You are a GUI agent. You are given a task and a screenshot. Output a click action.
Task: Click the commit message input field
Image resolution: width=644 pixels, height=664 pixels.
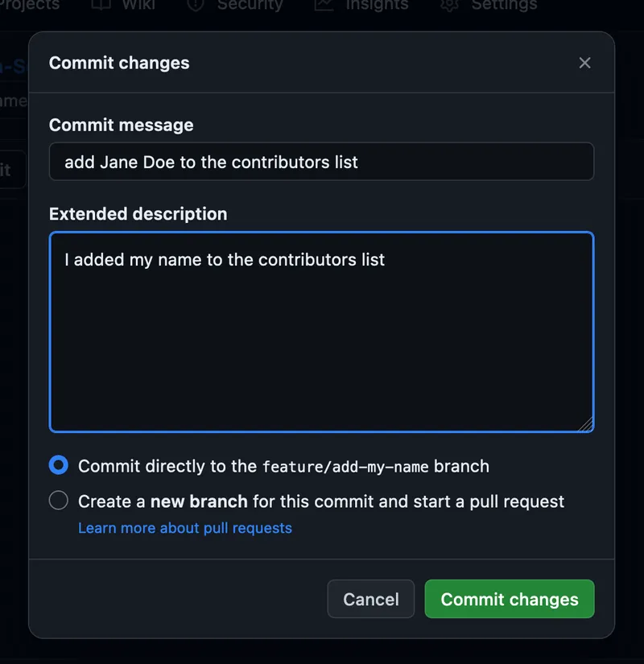click(322, 161)
